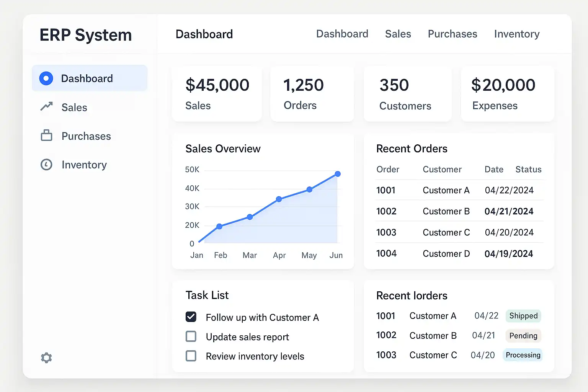Click the Processing status badge

click(523, 355)
